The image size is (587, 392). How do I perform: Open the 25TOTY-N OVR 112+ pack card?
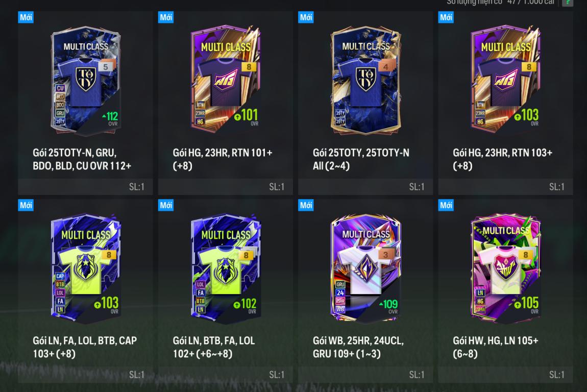pyautogui.click(x=85, y=103)
